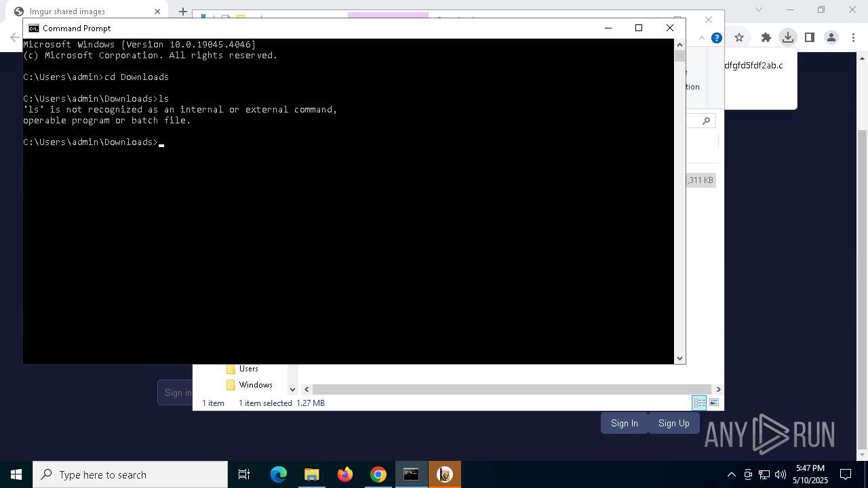868x488 pixels.
Task: Open the Windows Start menu
Action: pos(16,474)
